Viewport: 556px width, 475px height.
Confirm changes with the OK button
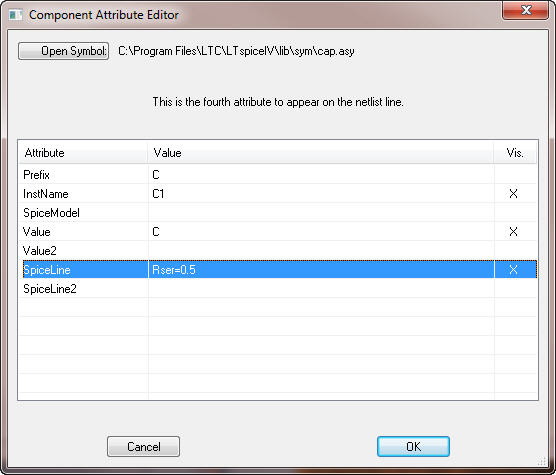coord(413,447)
